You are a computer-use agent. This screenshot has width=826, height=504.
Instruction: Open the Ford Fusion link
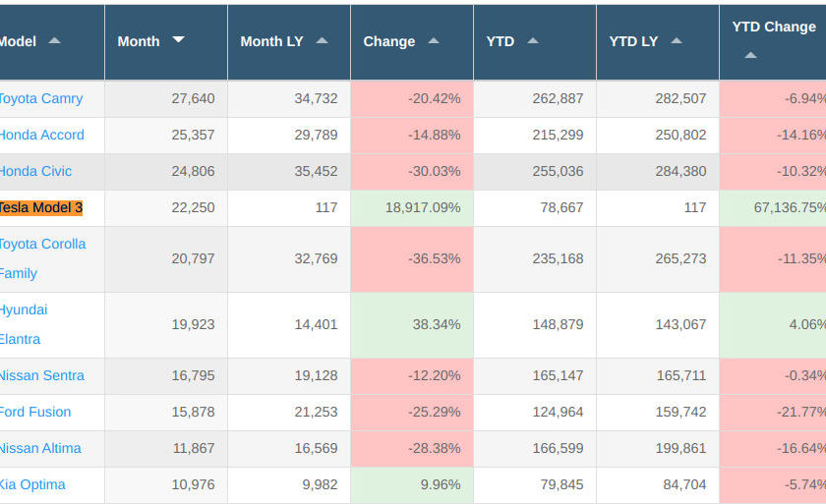coord(34,412)
